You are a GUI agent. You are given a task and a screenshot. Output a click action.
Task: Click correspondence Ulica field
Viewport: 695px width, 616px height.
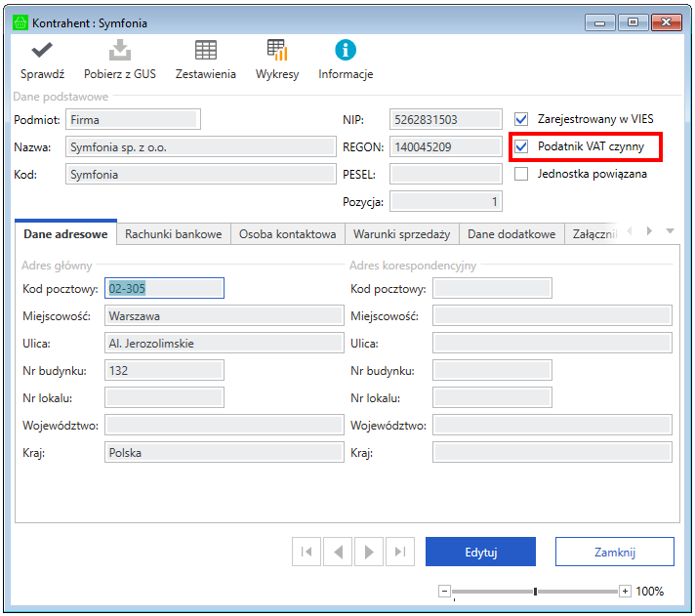coord(552,343)
